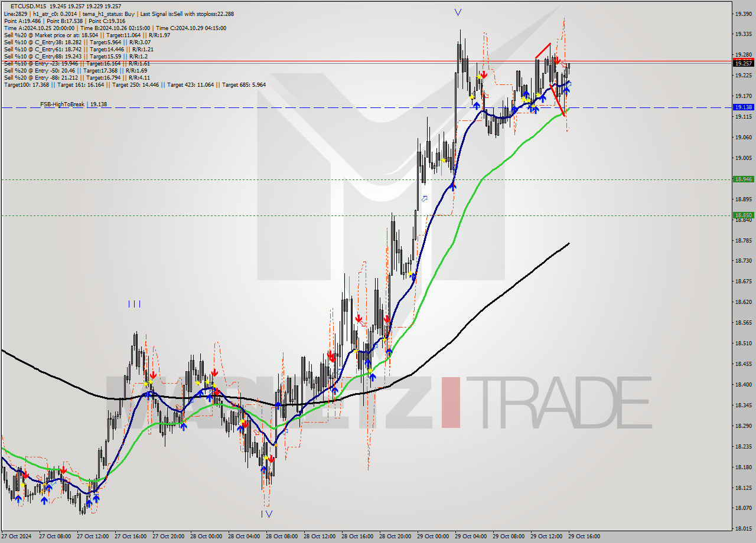Click the '29 Oct 12:00' time label
Image resolution: width=756 pixels, height=543 pixels.
pyautogui.click(x=546, y=537)
